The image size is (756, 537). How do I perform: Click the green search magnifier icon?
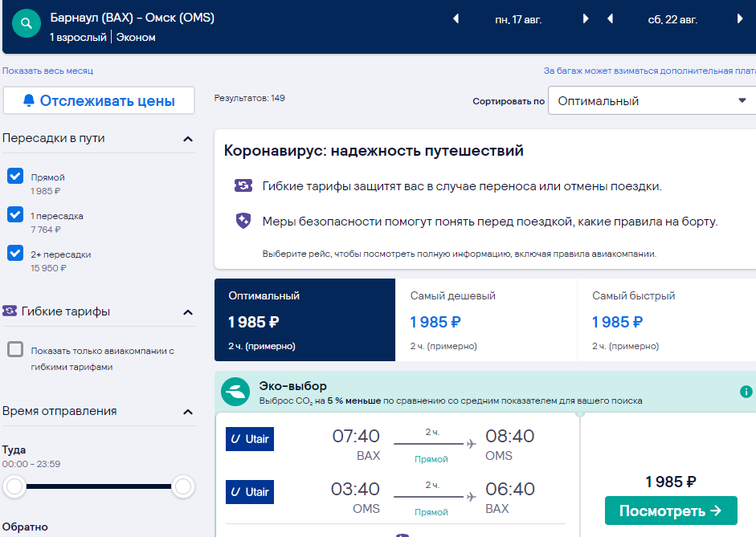point(27,23)
